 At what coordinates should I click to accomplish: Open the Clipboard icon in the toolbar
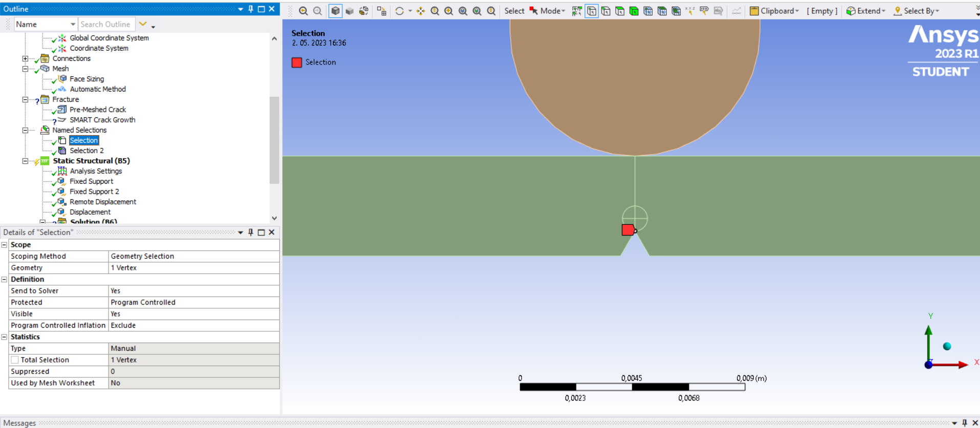tap(754, 11)
